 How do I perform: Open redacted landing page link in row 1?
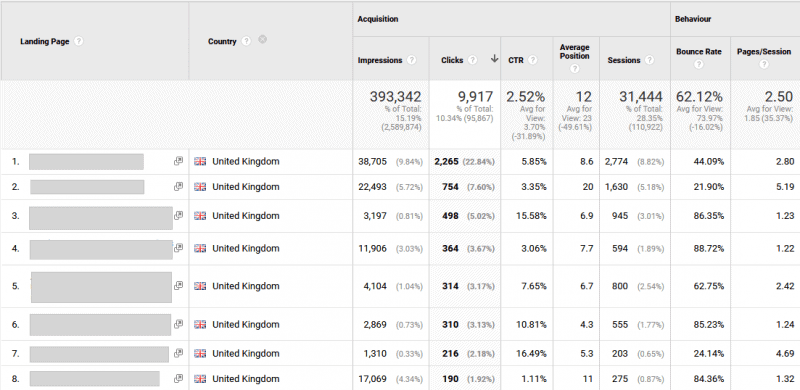coord(86,161)
